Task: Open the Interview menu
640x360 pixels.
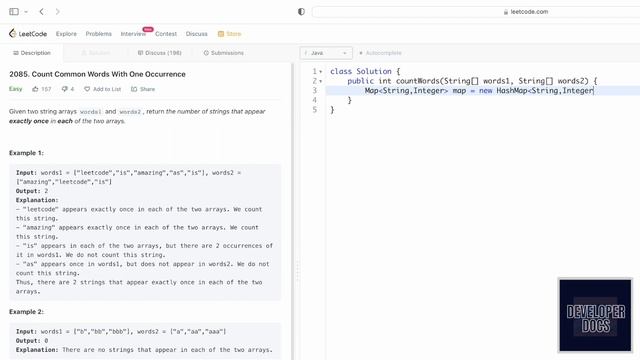Action: [133, 34]
